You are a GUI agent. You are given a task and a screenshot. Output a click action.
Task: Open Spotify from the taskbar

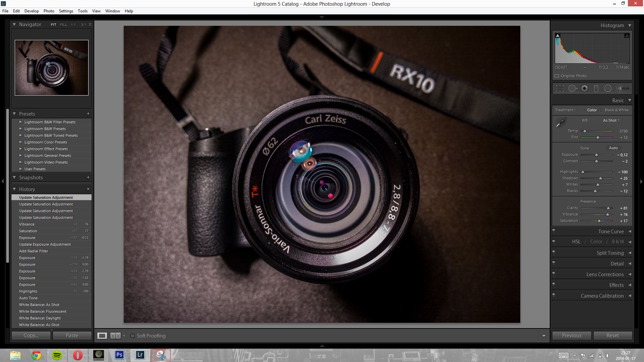coord(57,355)
